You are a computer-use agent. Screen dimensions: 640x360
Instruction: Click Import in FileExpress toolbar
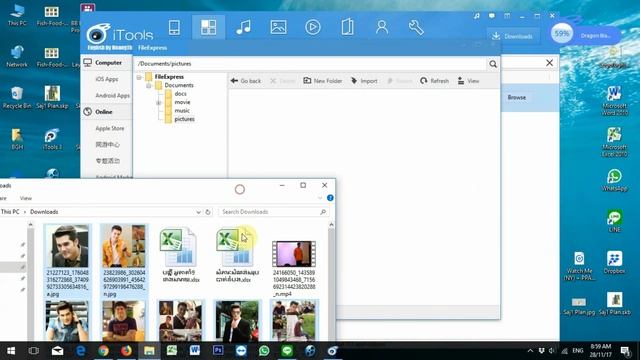(x=364, y=81)
